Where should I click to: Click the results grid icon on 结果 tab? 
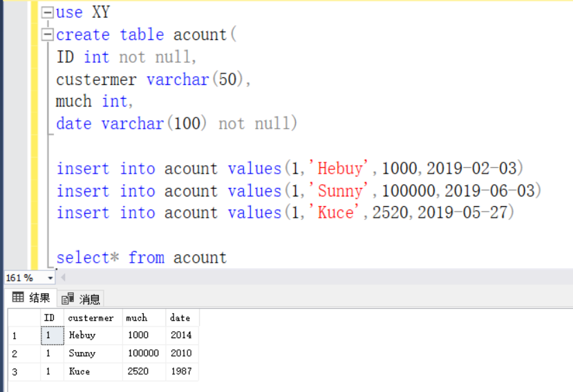pos(18,297)
